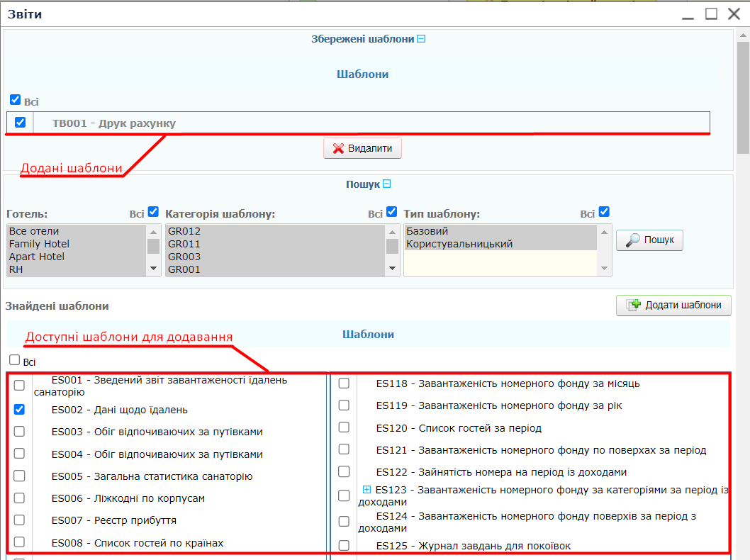Viewport: 750px width, 560px height.
Task: Check ES125 Журнал завдань для покоївок
Action: (344, 545)
